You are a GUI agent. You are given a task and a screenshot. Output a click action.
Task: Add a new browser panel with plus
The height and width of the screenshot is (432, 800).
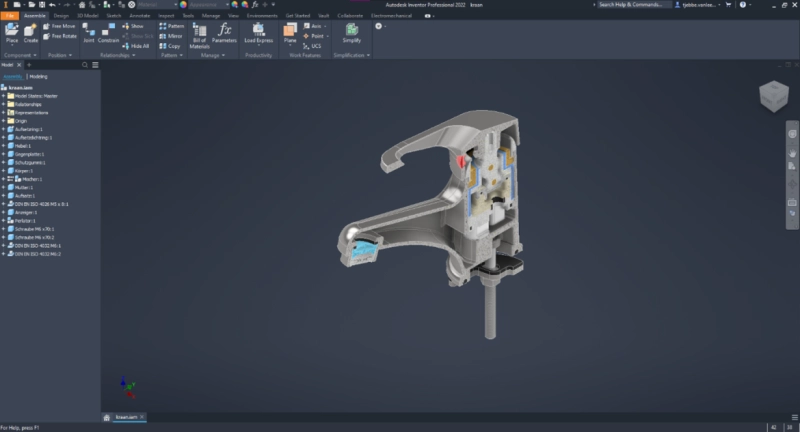pos(29,65)
